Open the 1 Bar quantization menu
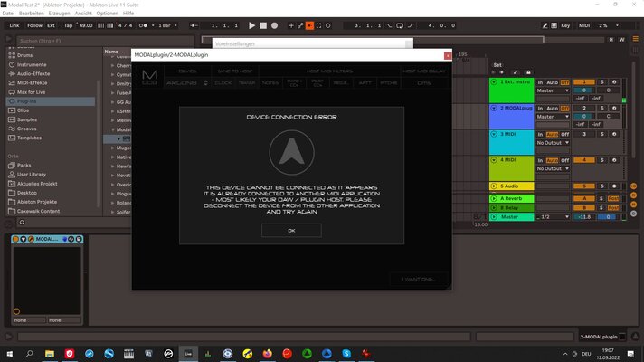Screen dimensions: 644x362 click(167, 25)
